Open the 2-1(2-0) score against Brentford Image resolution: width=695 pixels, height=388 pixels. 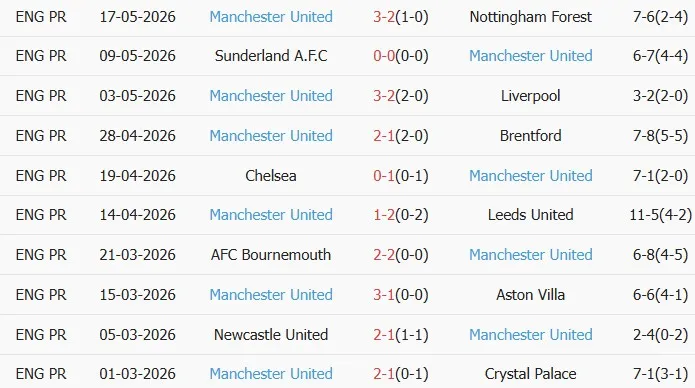click(401, 136)
